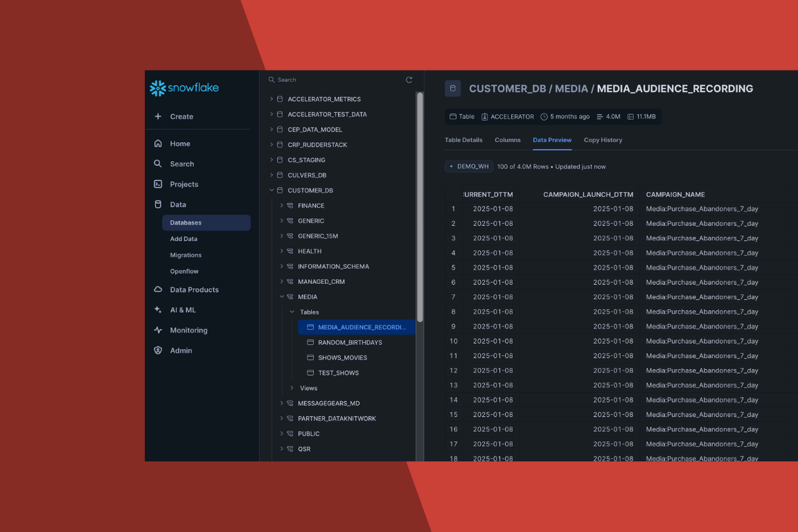Click the Admin shield icon

pyautogui.click(x=158, y=351)
